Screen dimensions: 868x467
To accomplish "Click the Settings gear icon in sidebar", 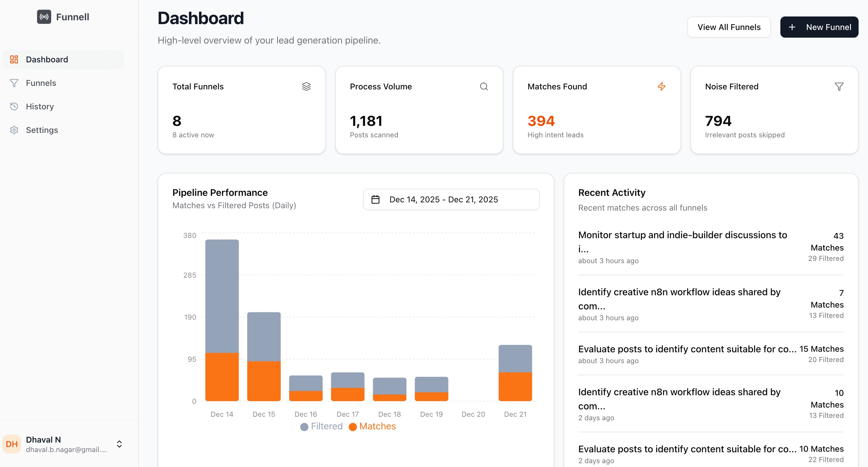I will [x=14, y=130].
